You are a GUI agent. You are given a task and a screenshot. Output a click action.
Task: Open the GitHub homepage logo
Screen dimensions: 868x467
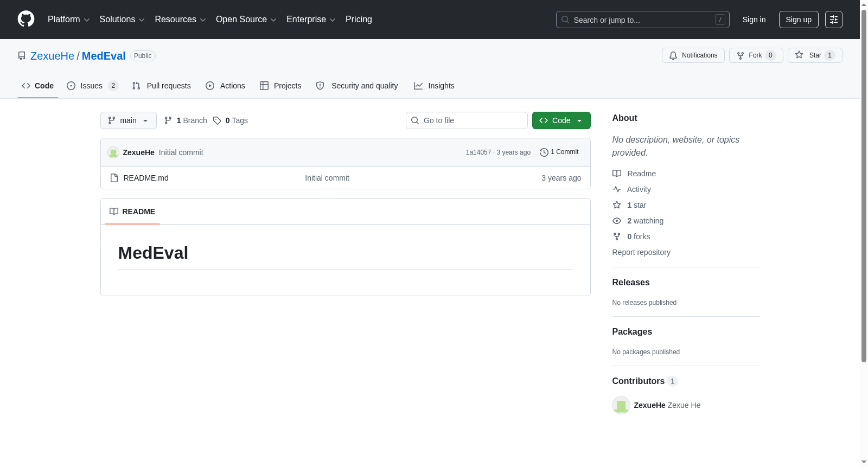pyautogui.click(x=26, y=19)
